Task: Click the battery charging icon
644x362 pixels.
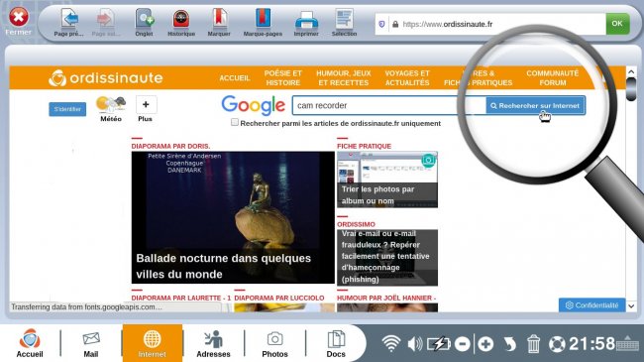Action: point(438,343)
